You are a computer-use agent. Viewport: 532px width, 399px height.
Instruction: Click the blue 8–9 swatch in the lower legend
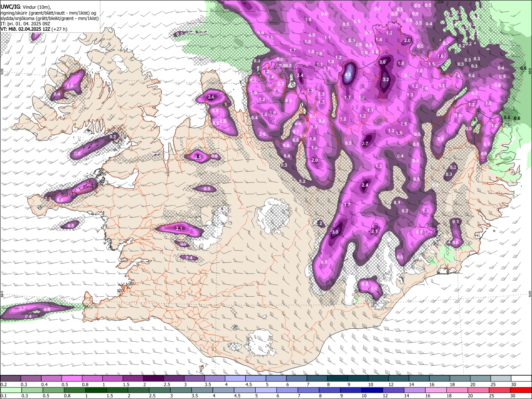[x=329, y=390]
